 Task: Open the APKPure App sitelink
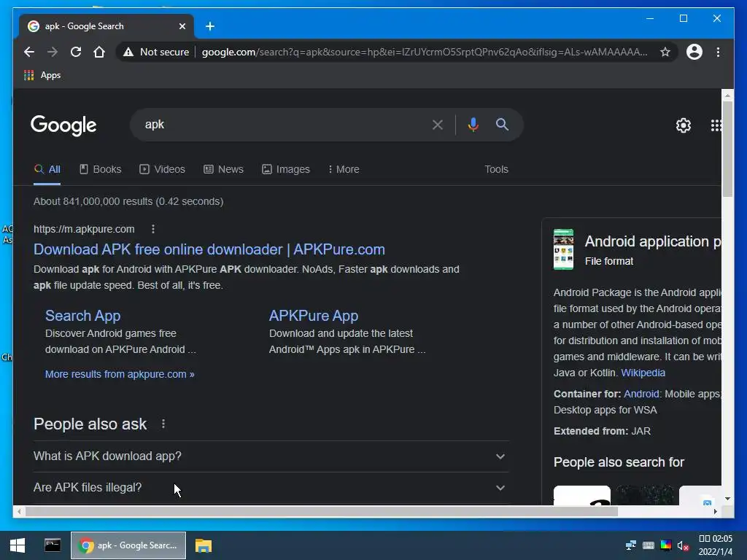(314, 316)
